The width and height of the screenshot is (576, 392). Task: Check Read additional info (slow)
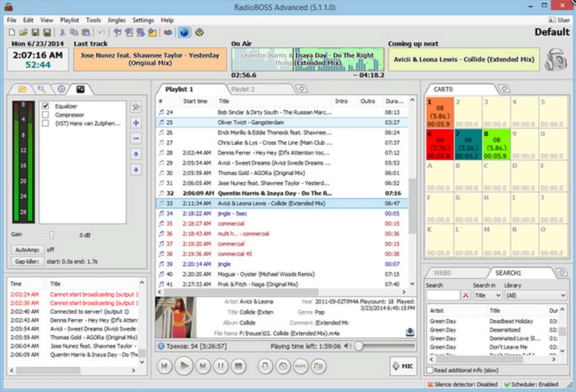point(430,370)
